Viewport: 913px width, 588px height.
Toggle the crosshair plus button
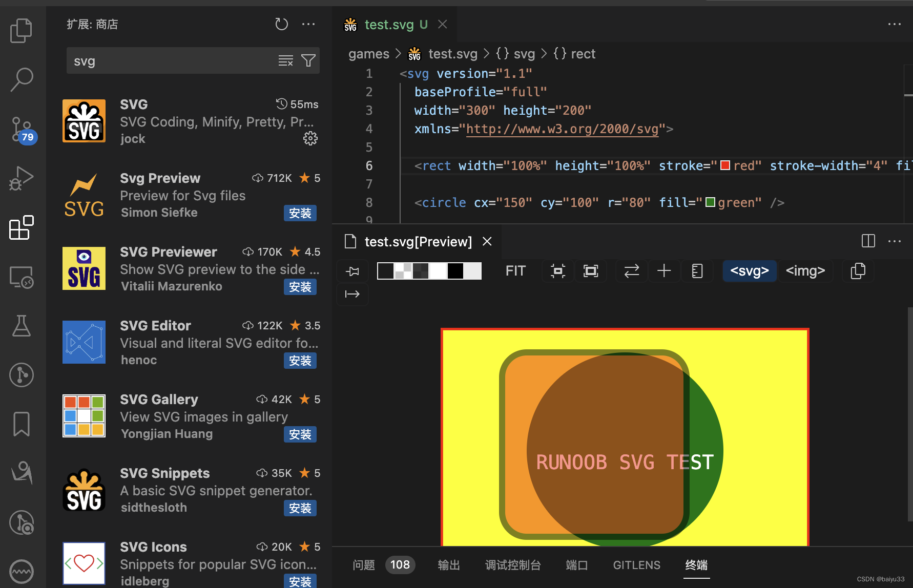click(664, 271)
